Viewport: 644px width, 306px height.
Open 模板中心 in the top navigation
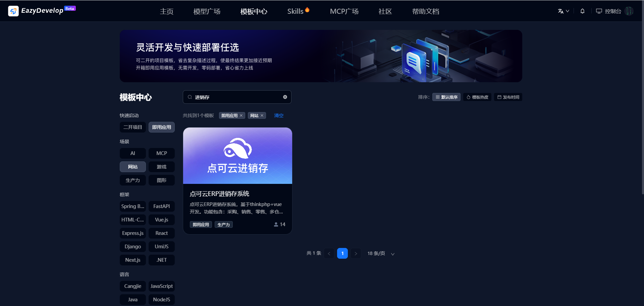(x=254, y=11)
